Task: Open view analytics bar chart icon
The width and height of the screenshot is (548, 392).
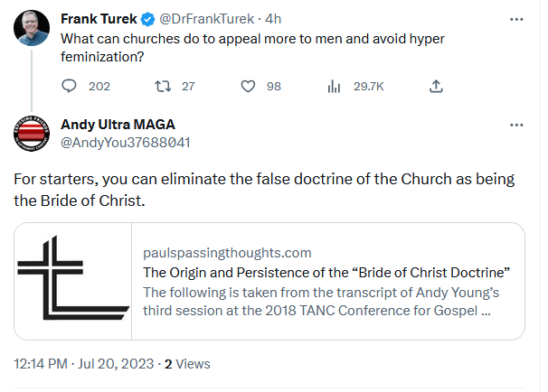Action: [x=334, y=86]
